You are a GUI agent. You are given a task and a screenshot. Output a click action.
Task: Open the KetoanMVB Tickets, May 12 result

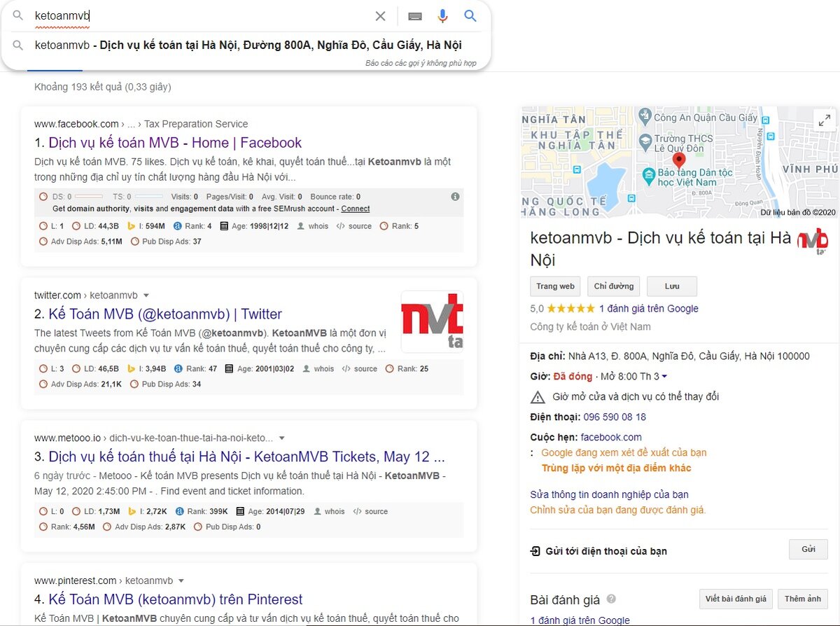[246, 457]
